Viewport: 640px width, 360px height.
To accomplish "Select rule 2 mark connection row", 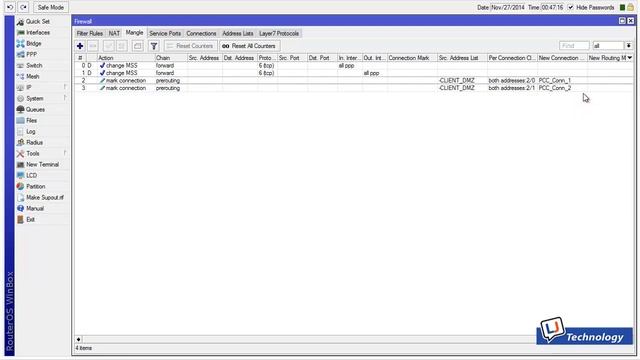I will point(353,81).
